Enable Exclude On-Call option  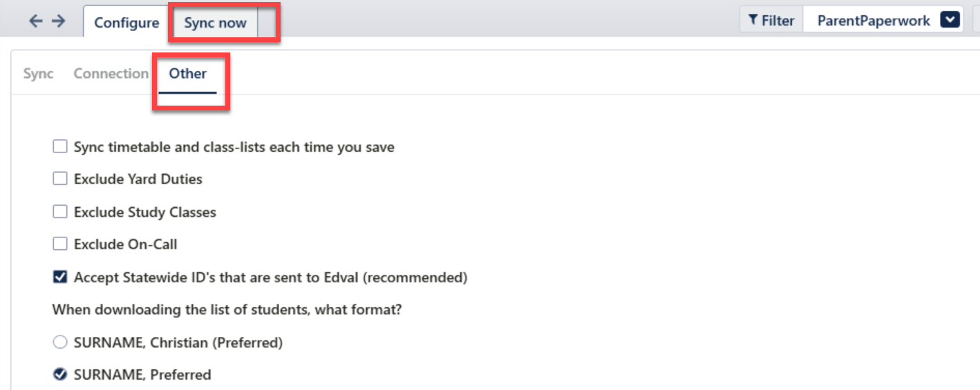pyautogui.click(x=60, y=244)
